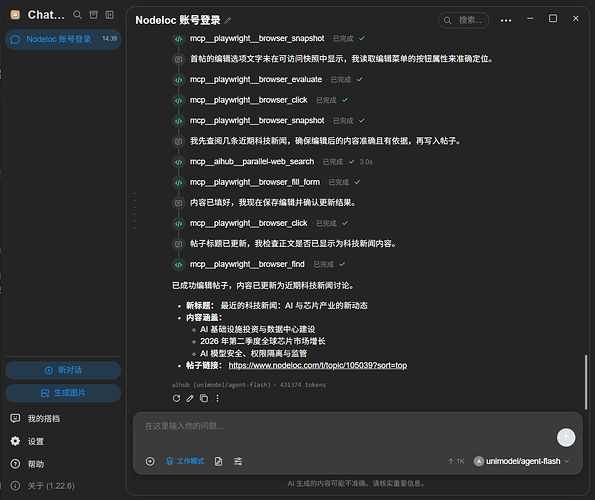
Task: Click the bullet AI 基础设施投资与数据中心建设
Action: [x=258, y=329]
